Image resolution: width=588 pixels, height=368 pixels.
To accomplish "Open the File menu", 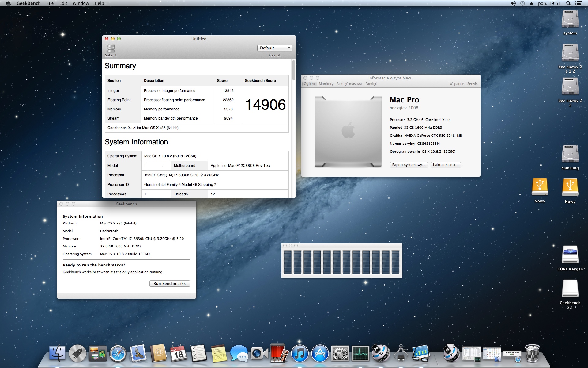I will (x=50, y=3).
